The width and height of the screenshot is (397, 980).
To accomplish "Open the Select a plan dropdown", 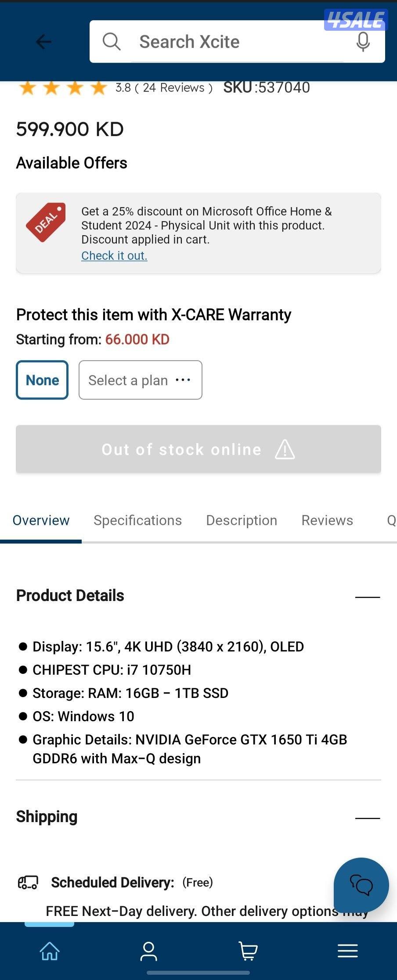I will coord(140,380).
